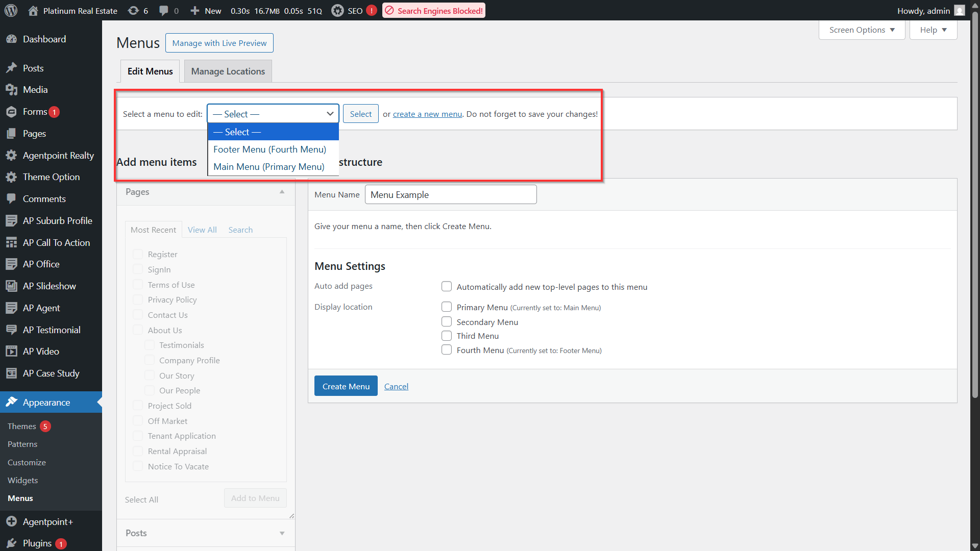Click the Create Menu button

tap(346, 386)
